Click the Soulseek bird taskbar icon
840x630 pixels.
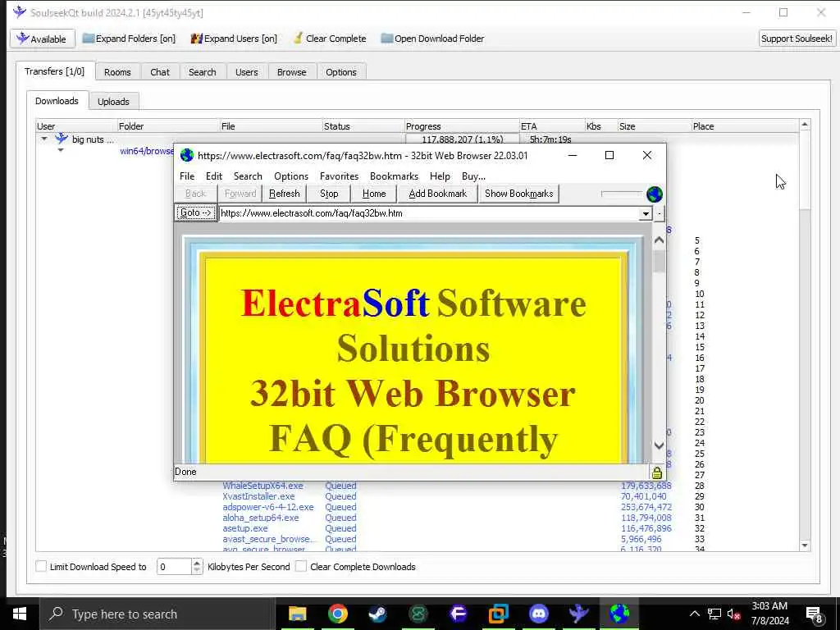click(x=579, y=614)
